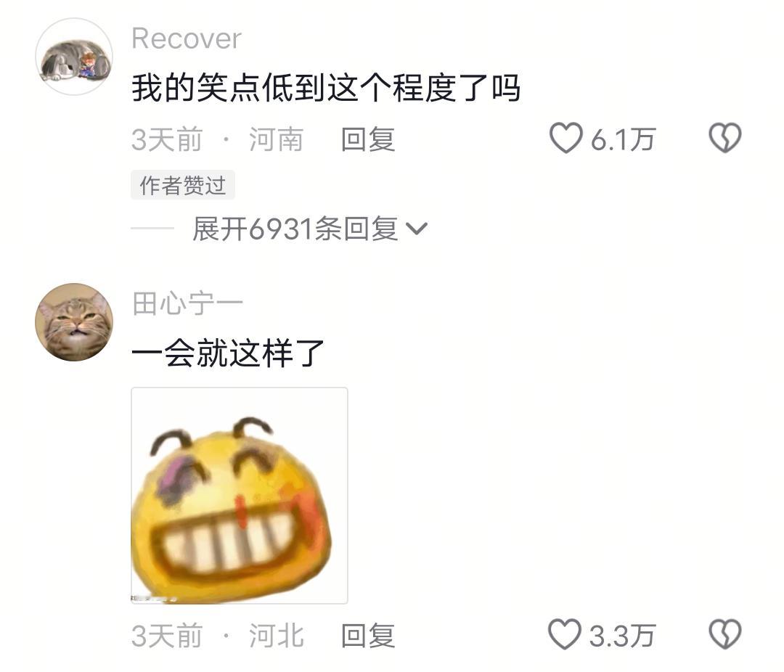This screenshot has height=672, width=784.
Task: Open 田心宁一's tabby cat avatar
Action: coord(74,322)
